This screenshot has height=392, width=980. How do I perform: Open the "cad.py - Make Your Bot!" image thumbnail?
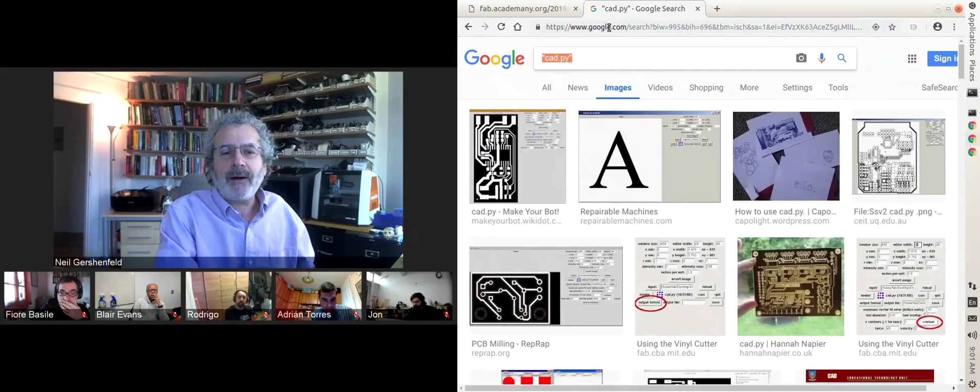tap(517, 156)
